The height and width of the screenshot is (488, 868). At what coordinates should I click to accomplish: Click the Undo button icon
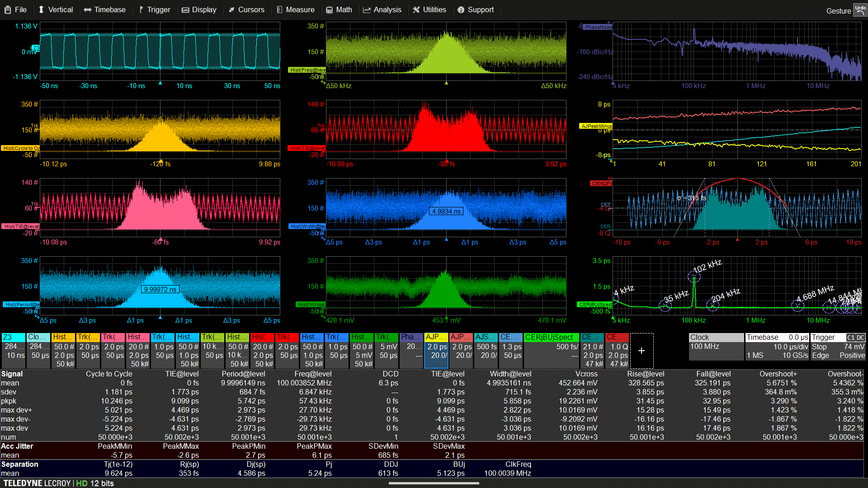[x=860, y=10]
